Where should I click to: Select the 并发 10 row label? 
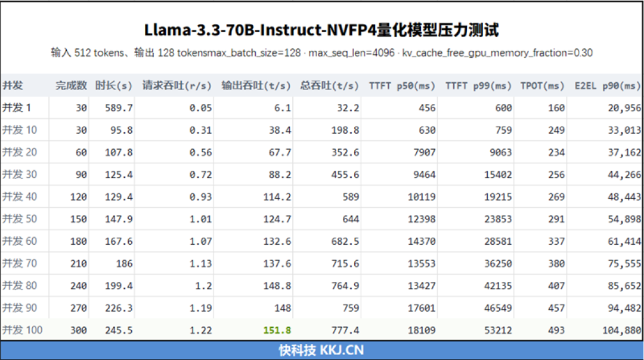coord(19,130)
